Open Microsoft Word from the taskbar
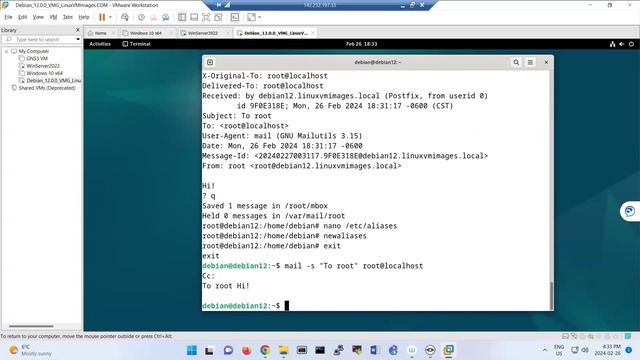Image resolution: width=640 pixels, height=360 pixels. point(375,350)
